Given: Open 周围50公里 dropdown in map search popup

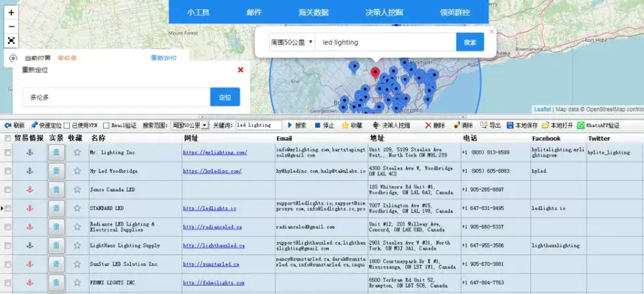Looking at the screenshot, I should 291,42.
